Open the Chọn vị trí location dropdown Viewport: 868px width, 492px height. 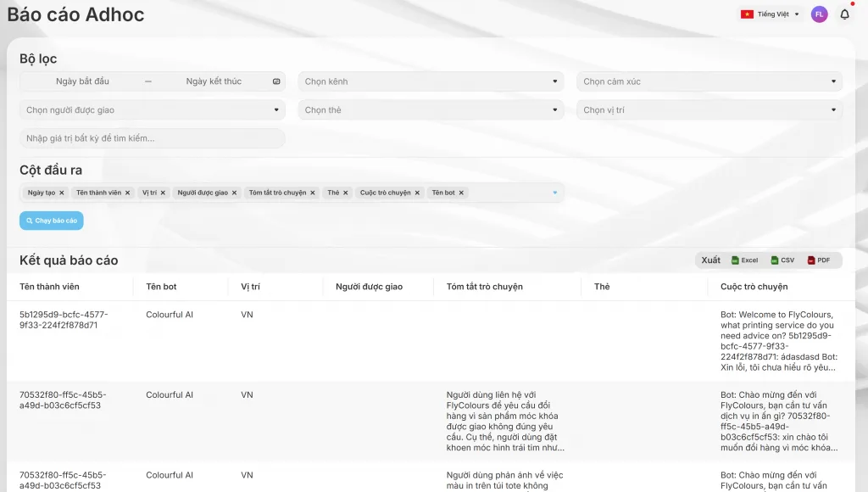(709, 109)
